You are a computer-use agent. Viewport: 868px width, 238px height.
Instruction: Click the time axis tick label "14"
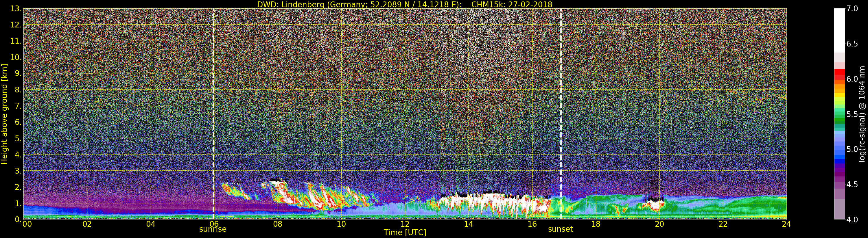(469, 224)
